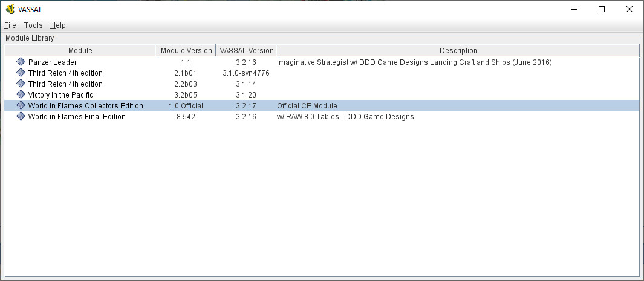Click the Official CE Module description
The width and height of the screenshot is (644, 281).
coord(307,106)
